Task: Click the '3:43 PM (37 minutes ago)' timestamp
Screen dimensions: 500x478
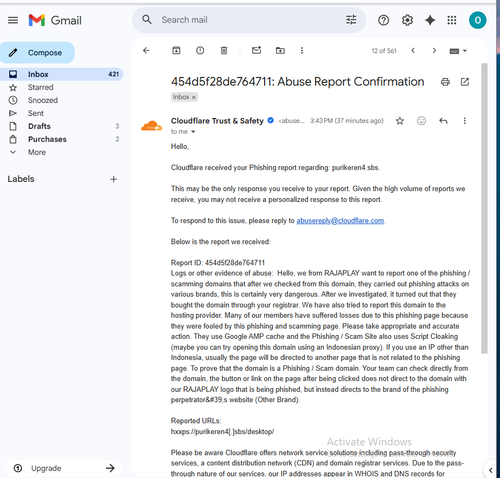Action: coord(347,121)
